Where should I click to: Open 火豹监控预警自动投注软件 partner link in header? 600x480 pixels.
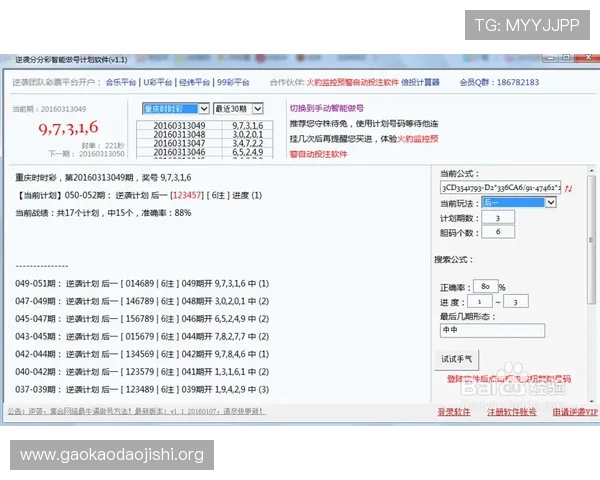(x=352, y=82)
